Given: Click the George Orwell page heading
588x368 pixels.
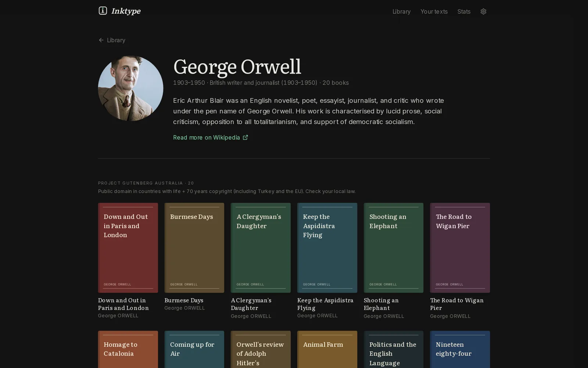Looking at the screenshot, I should (237, 67).
